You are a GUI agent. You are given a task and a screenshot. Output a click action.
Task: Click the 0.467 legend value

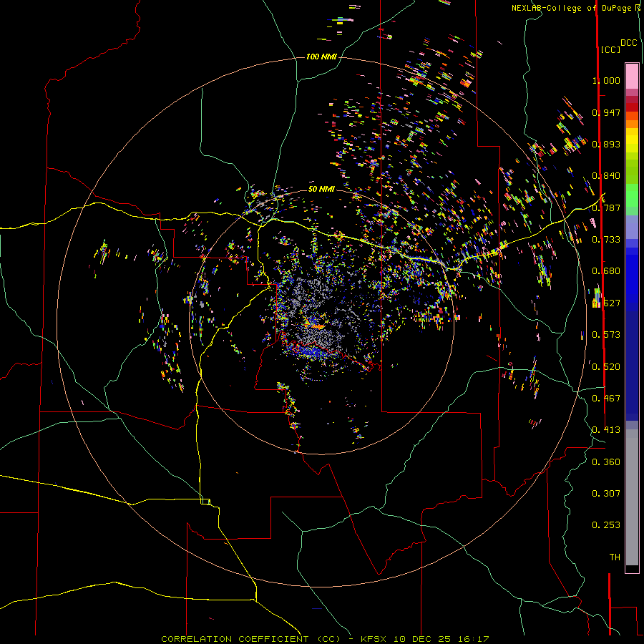pyautogui.click(x=606, y=399)
